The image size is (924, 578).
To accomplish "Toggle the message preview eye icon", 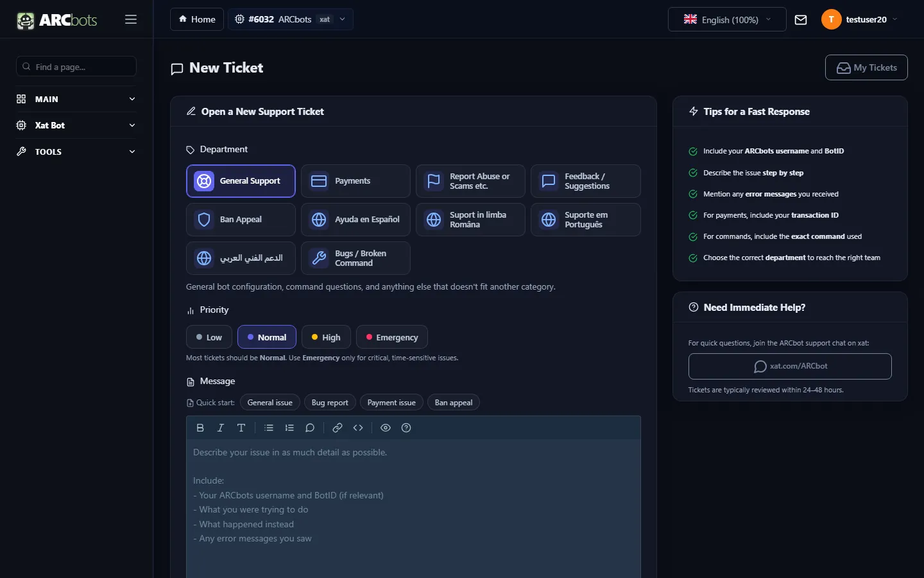I will pyautogui.click(x=386, y=428).
